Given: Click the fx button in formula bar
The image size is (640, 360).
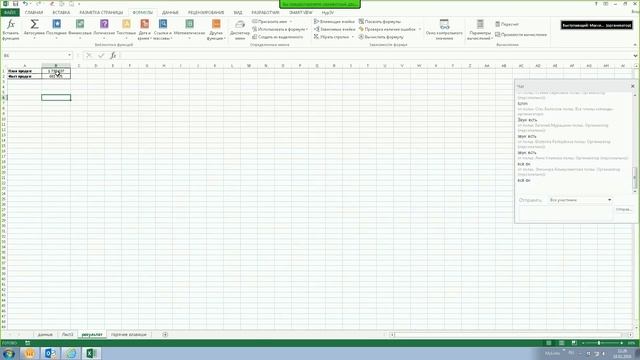Looking at the screenshot, I should [x=113, y=56].
